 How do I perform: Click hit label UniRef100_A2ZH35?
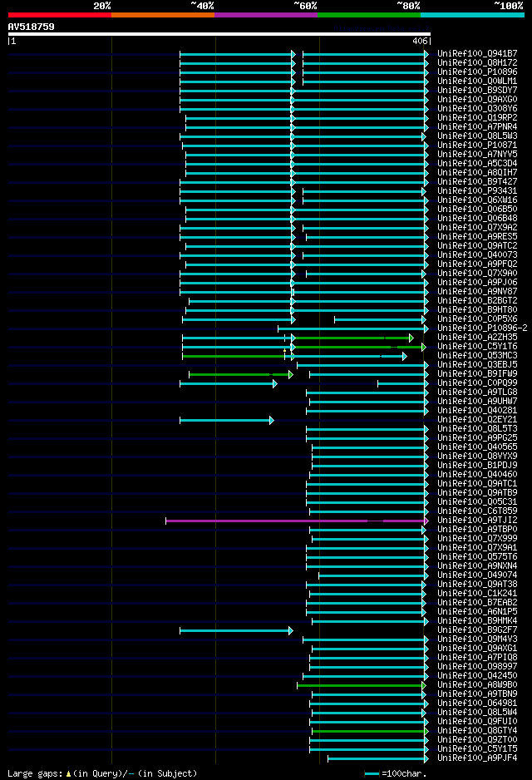pos(477,338)
